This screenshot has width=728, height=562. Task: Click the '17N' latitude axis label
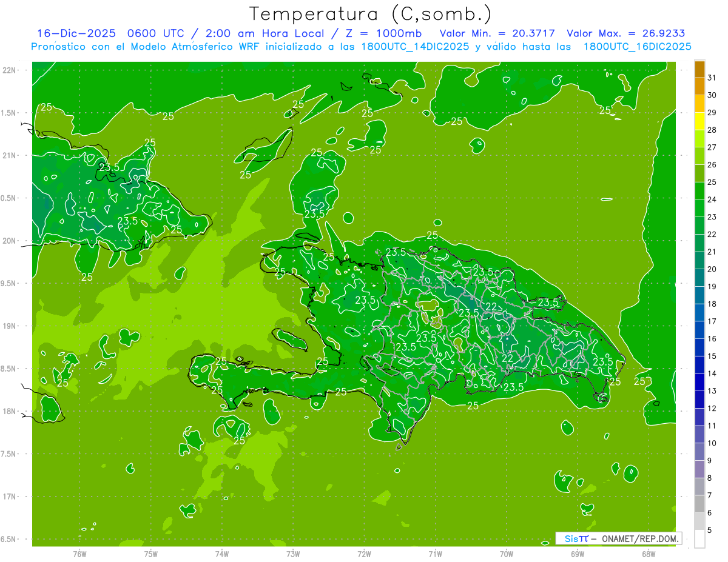coord(10,497)
